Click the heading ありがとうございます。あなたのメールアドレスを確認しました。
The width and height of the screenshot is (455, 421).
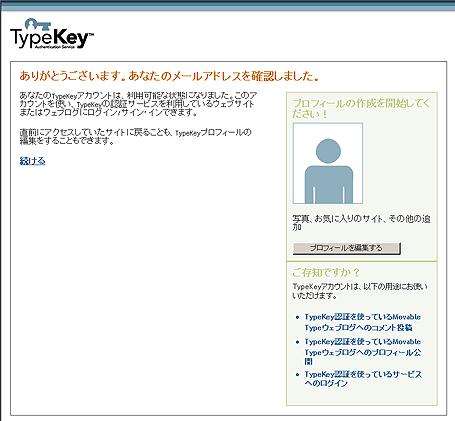(169, 76)
